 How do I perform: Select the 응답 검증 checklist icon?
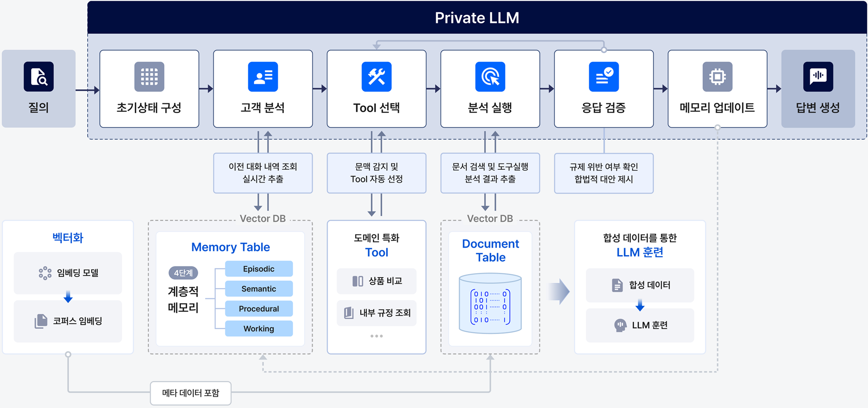603,76
